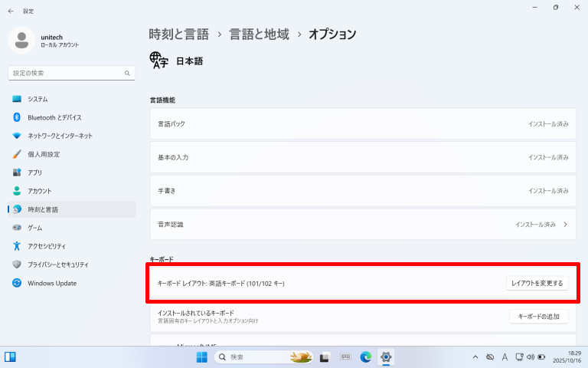
Task: Open Windows Update from the sidebar
Action: pos(52,283)
